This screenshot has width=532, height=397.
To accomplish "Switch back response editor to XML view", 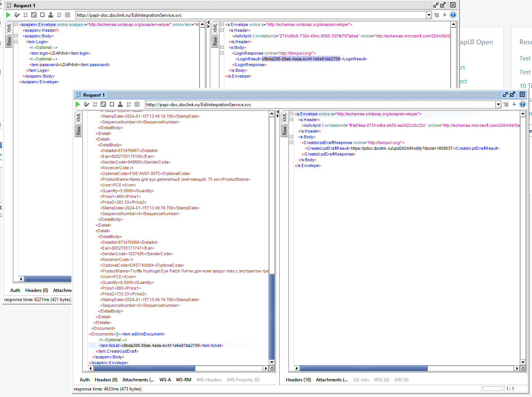I will 215,28.
